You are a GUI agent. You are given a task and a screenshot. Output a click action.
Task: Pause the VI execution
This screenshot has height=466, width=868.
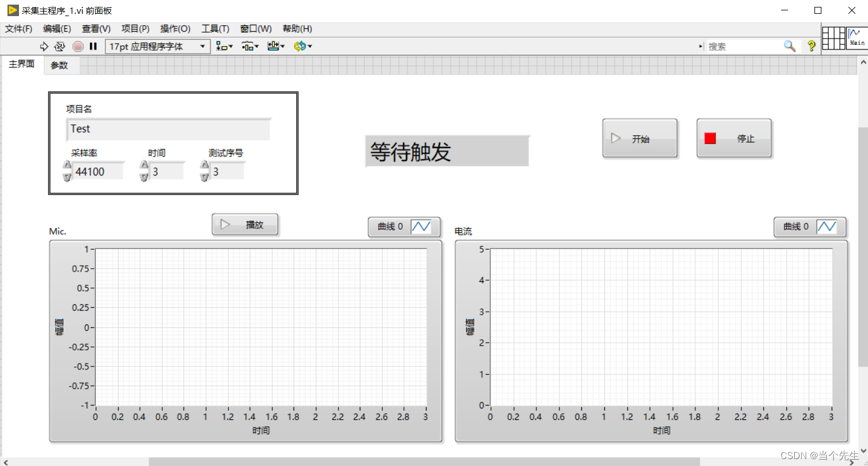pos(93,47)
